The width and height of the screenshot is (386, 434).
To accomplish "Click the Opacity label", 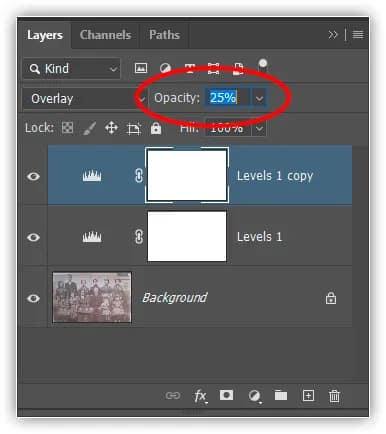I will 177,98.
